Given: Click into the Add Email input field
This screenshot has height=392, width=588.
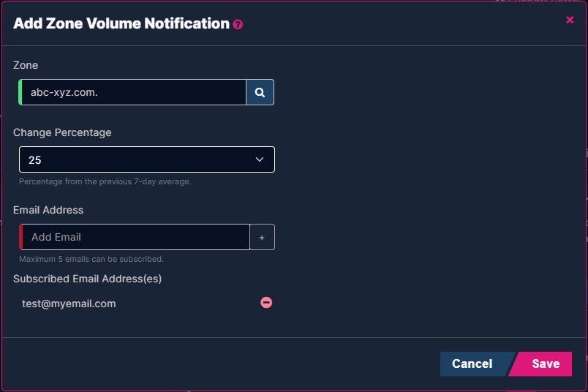Looking at the screenshot, I should pyautogui.click(x=136, y=237).
